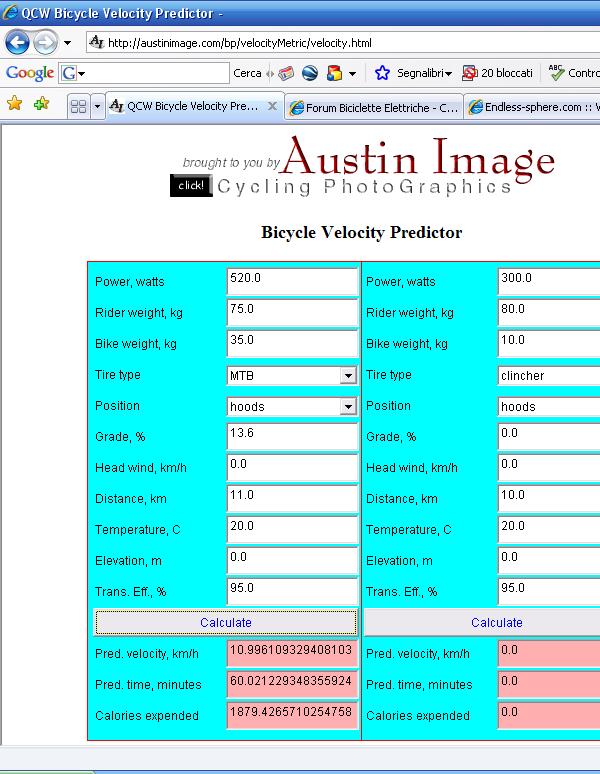Click the red tag toolbar icon

click(286, 74)
